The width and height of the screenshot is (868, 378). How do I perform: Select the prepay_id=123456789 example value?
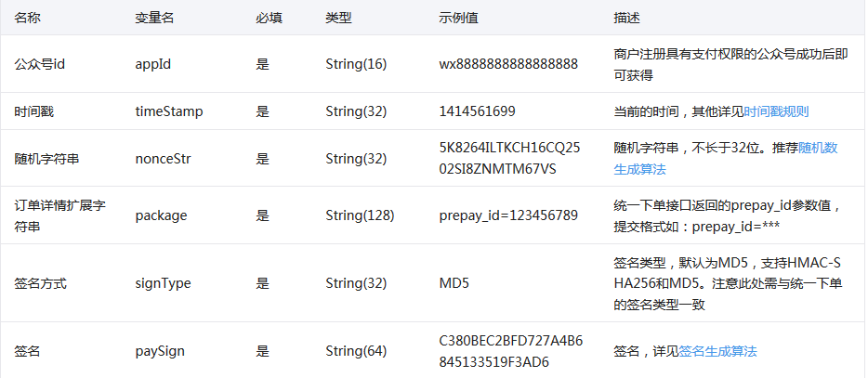[x=508, y=215]
